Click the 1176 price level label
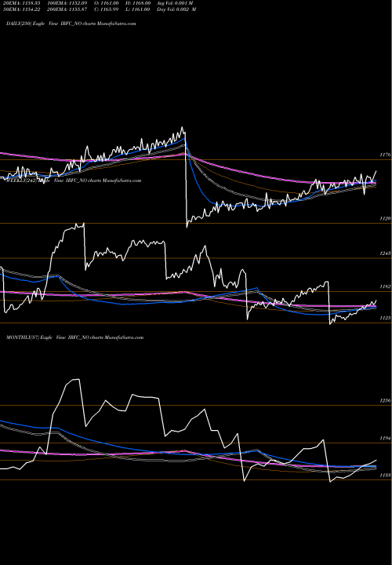 [x=385, y=155]
